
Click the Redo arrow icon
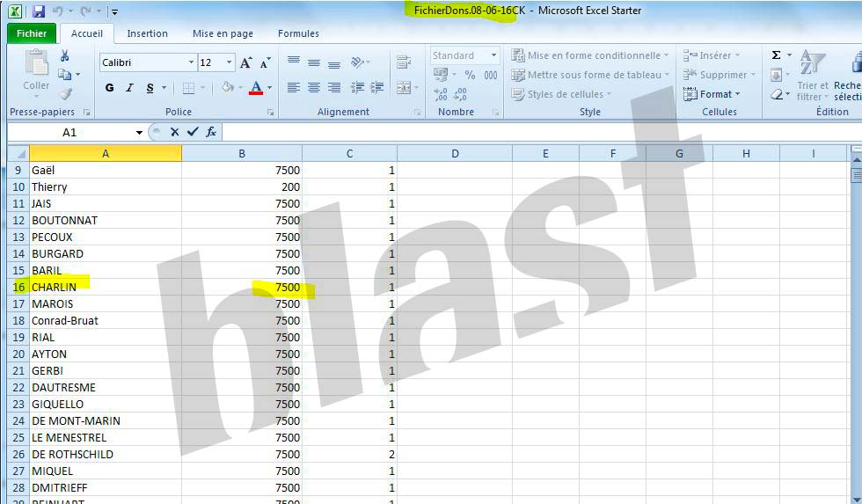[86, 11]
